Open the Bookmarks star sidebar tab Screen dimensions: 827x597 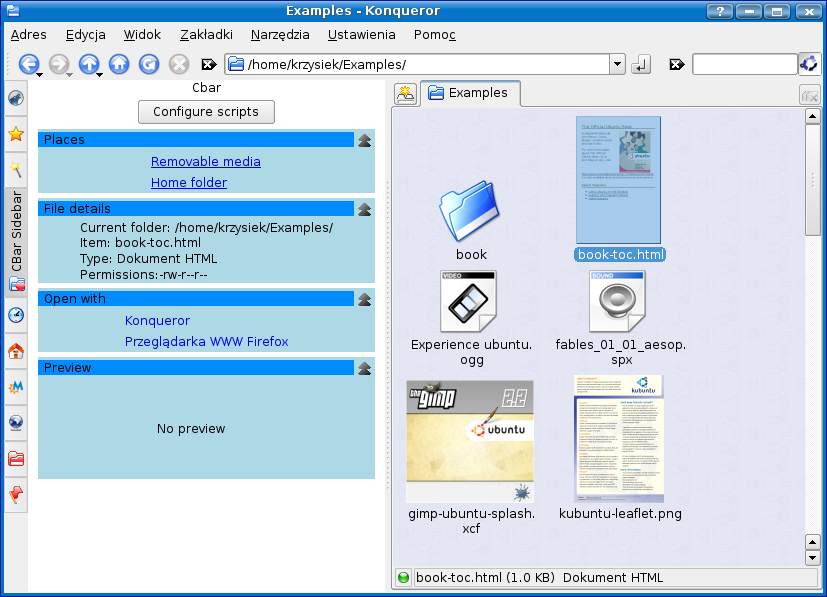click(16, 133)
